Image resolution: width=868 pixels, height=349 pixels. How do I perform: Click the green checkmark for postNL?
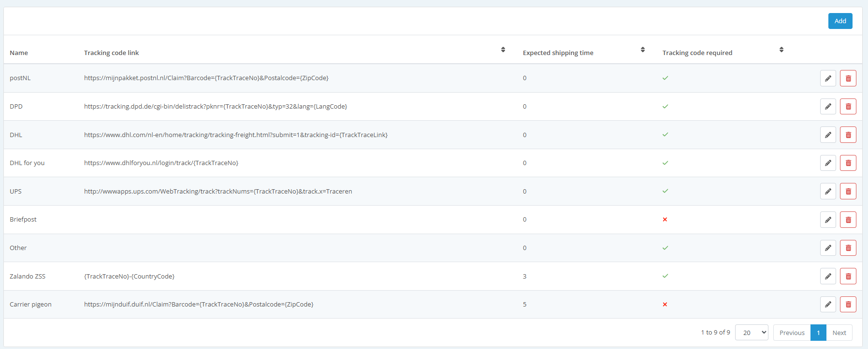pyautogui.click(x=665, y=78)
